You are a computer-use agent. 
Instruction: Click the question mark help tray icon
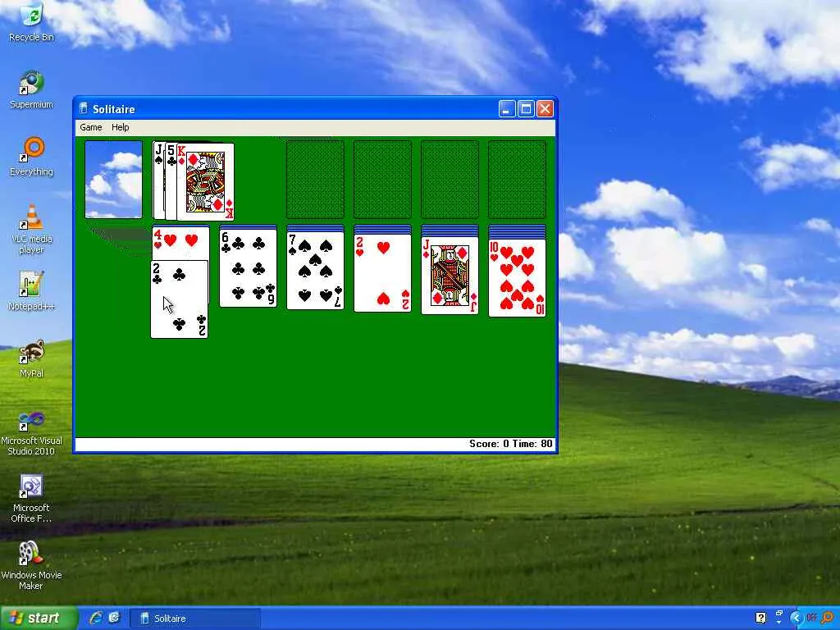click(x=760, y=619)
